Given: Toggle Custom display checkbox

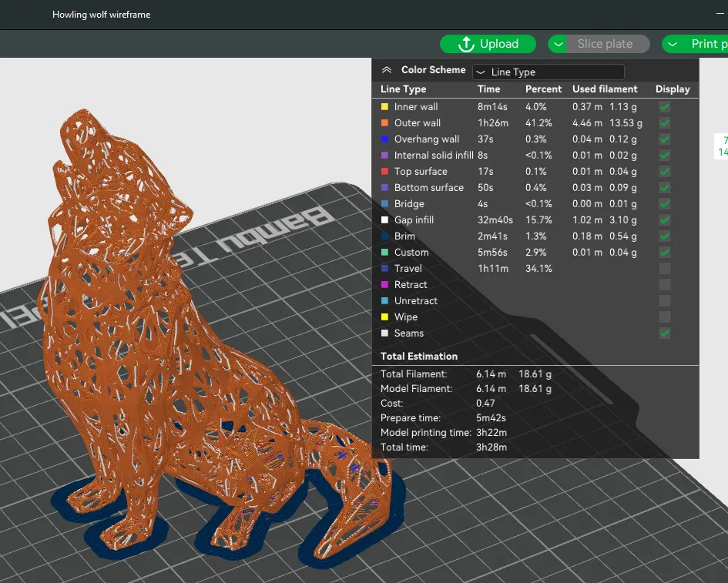Looking at the screenshot, I should point(665,253).
